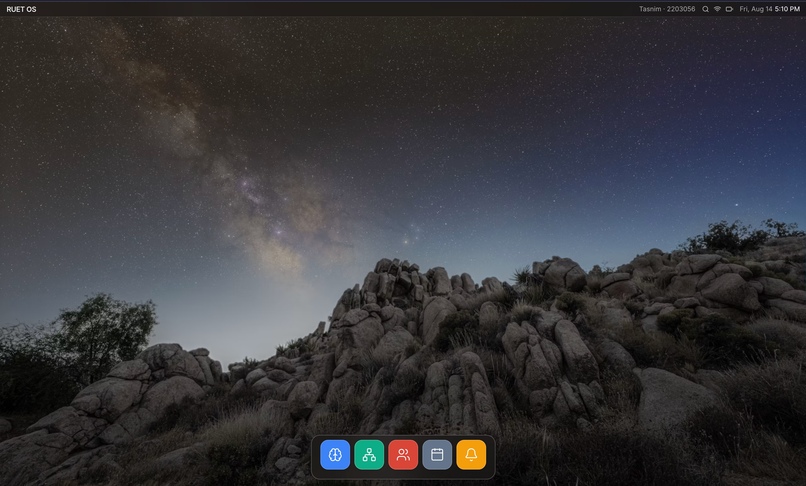
Task: Launch the green network diagram app
Action: [369, 455]
